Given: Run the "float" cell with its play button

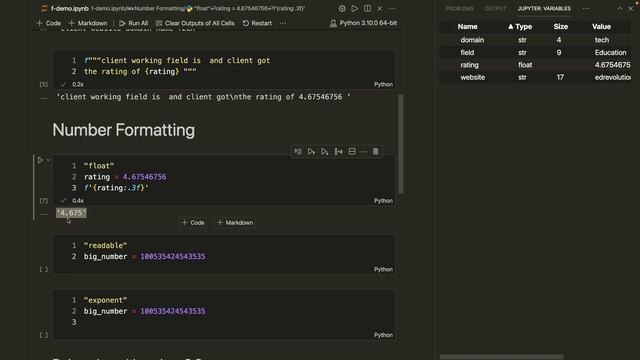Looking at the screenshot, I should click(40, 160).
